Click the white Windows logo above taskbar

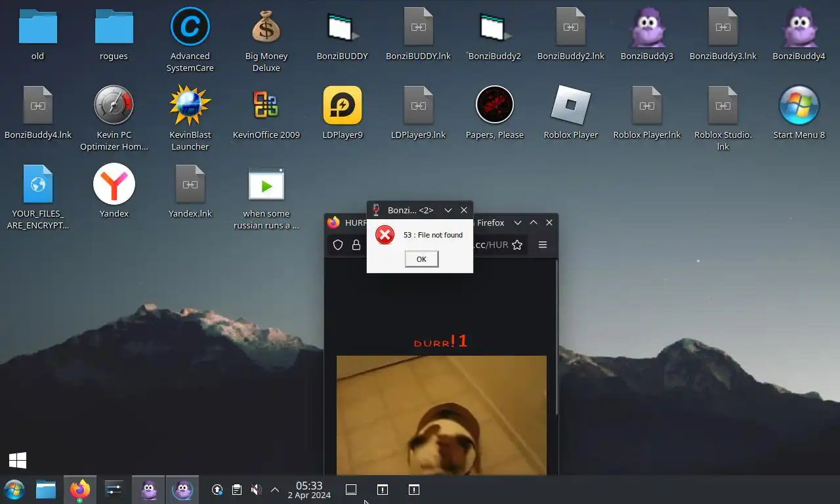(18, 460)
